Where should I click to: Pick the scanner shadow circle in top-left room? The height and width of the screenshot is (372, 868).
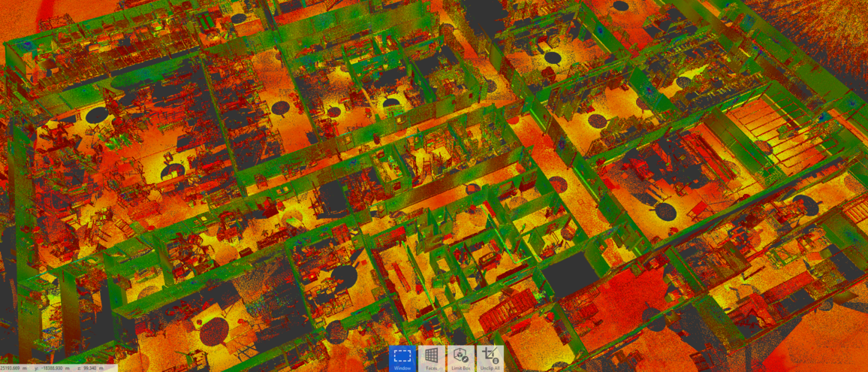tap(97, 115)
